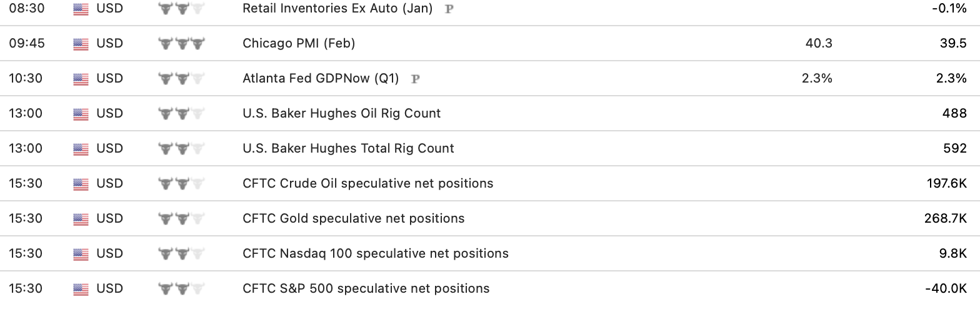
Task: Open U.S. Baker Hughes Oil Rig Count event
Action: [341, 113]
